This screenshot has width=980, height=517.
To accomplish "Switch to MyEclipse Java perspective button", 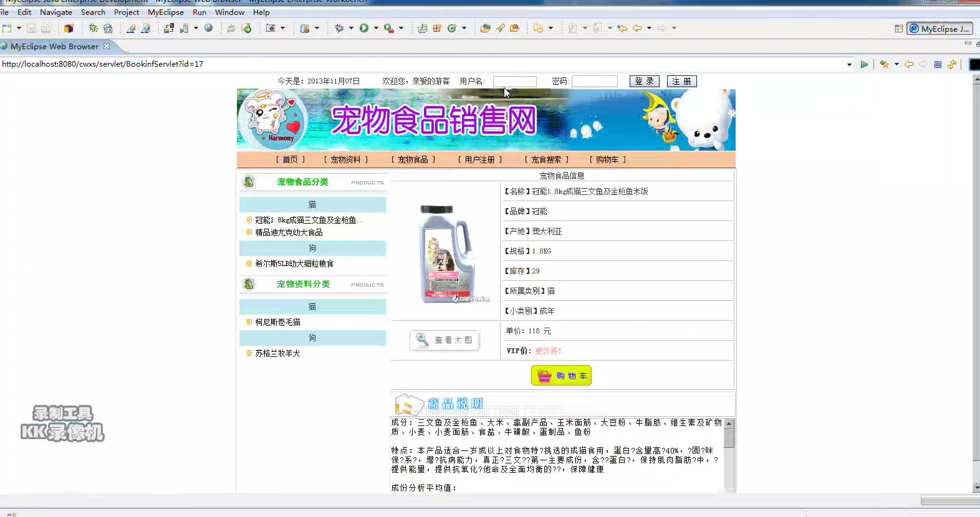I will [x=939, y=29].
